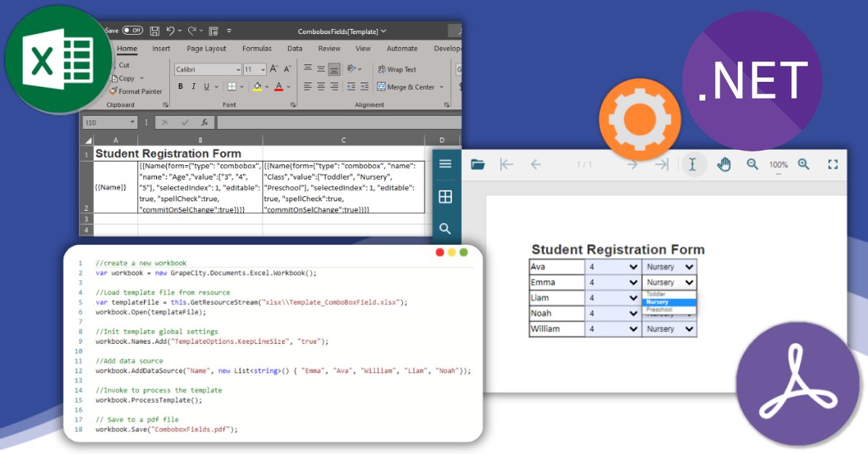Toggle full screen in PDF viewer

pyautogui.click(x=833, y=164)
